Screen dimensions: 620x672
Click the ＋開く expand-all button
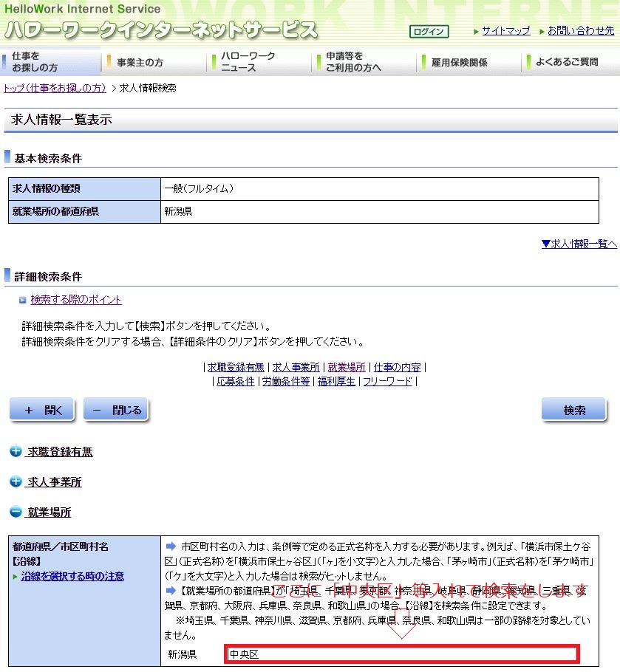[x=42, y=408]
